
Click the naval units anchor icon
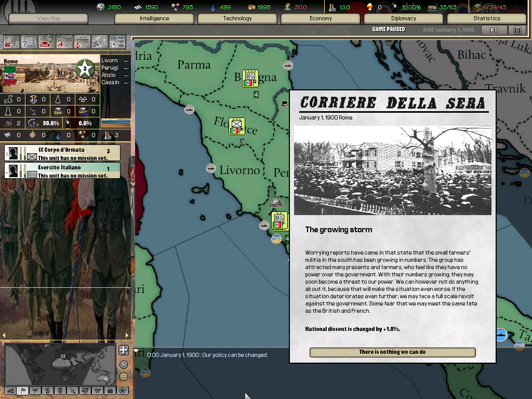pyautogui.click(x=82, y=42)
